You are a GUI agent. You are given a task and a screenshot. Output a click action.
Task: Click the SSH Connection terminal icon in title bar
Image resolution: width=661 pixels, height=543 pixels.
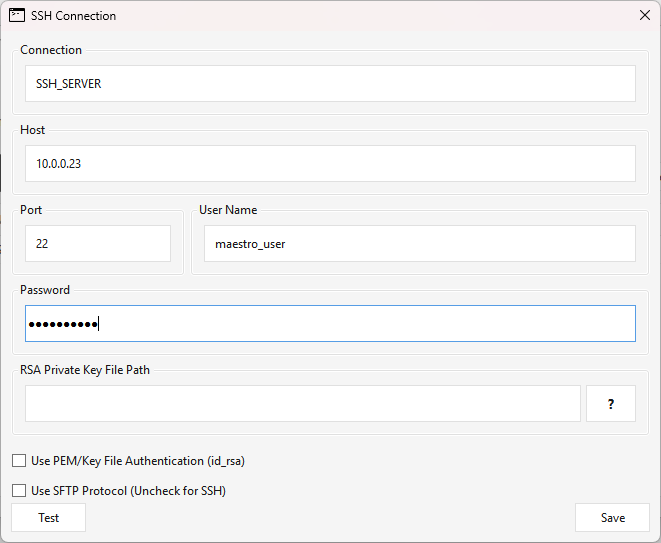(17, 16)
